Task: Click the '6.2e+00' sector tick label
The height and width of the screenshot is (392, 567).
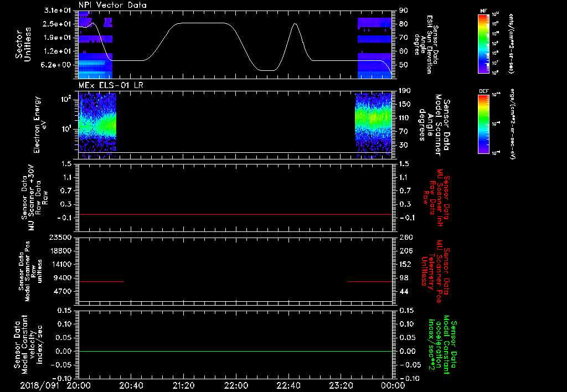Action: pos(56,65)
